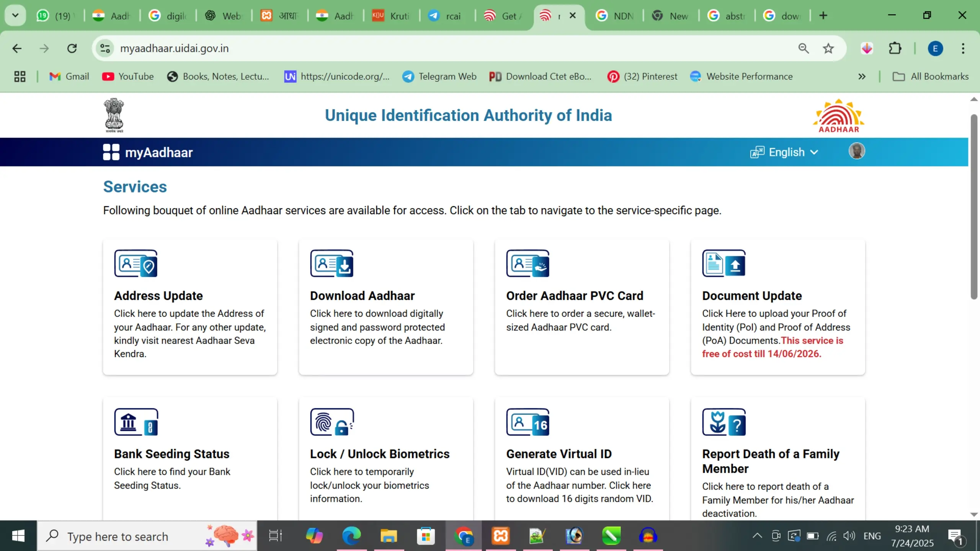Click the page vertical scrollbar thumb
Screen dimensions: 980x551
pyautogui.click(x=974, y=207)
